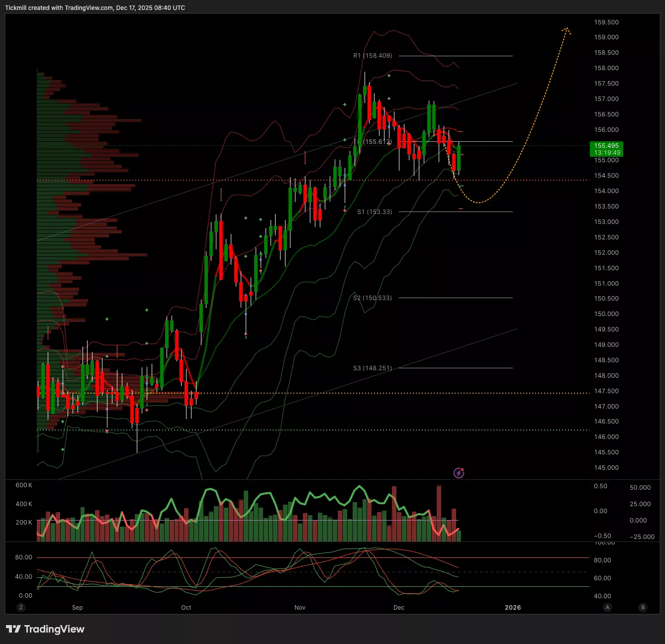Screen dimensions: 665x644
Task: Select the Oct marker on time axis
Action: 186,607
